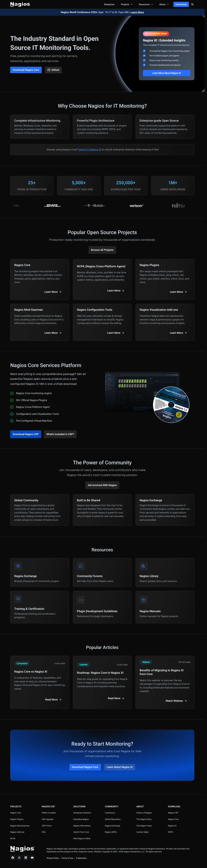Image resolution: width=207 pixels, height=868 pixels.
Task: Click the hero Download Nagios Core button
Action: point(26,70)
